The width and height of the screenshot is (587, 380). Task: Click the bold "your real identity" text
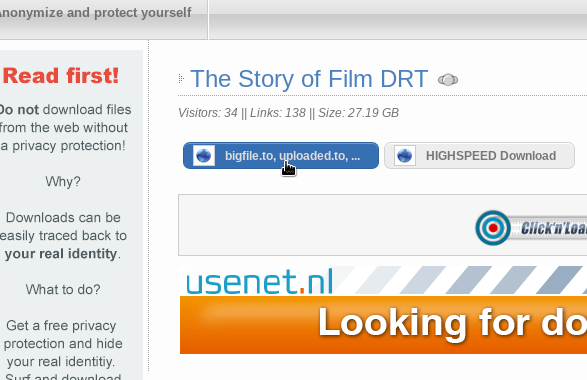click(61, 254)
